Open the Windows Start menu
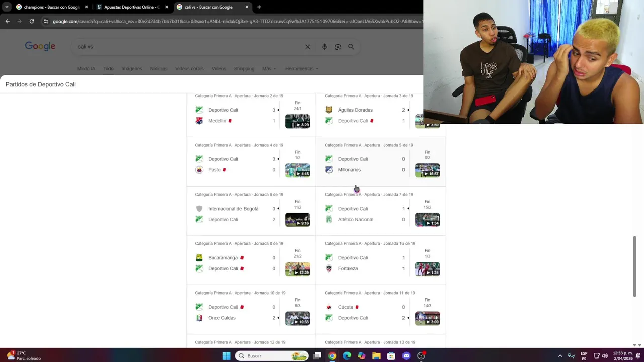 pos(226,356)
